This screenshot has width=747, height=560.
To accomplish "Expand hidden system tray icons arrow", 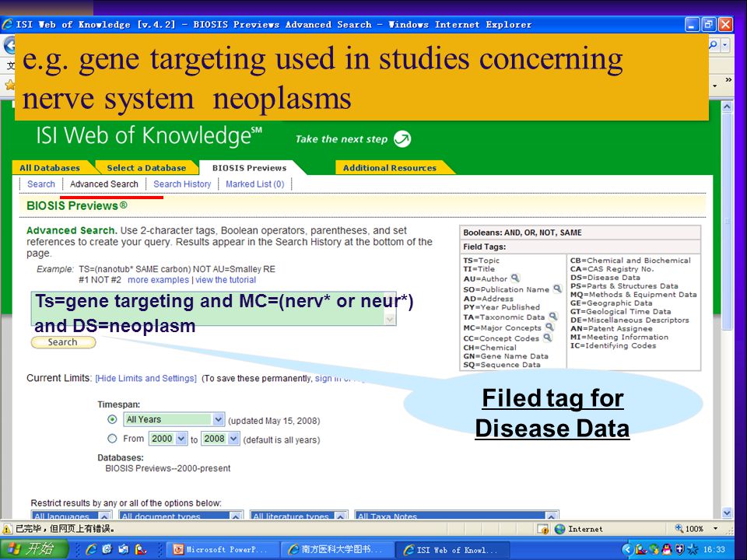I will [x=627, y=550].
